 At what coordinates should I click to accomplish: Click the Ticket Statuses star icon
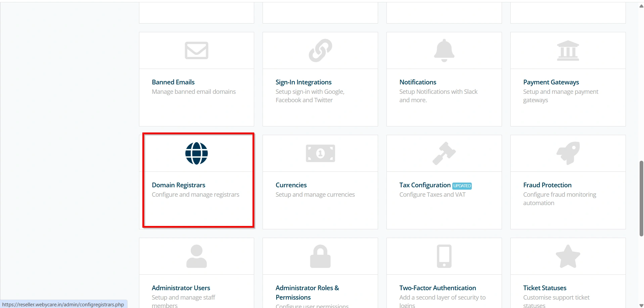[x=568, y=256]
